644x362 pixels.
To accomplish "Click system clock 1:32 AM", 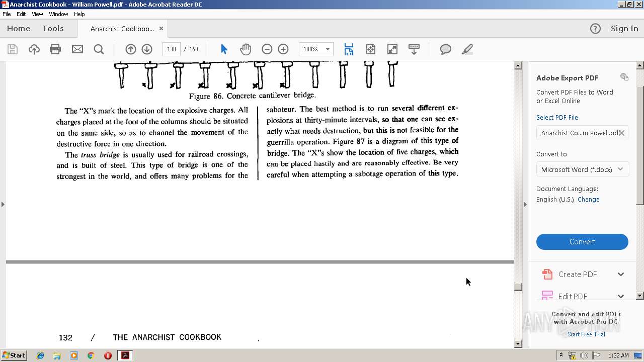I will point(618,355).
